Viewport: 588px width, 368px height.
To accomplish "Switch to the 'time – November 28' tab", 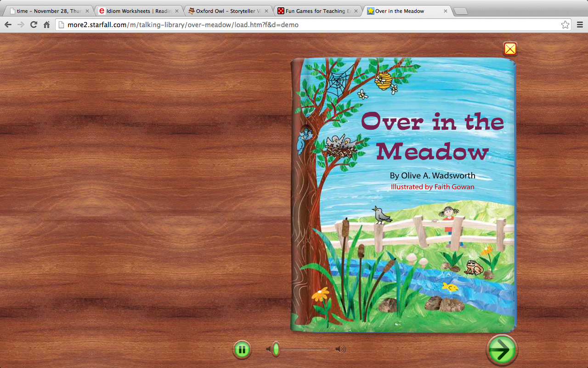I will click(48, 11).
